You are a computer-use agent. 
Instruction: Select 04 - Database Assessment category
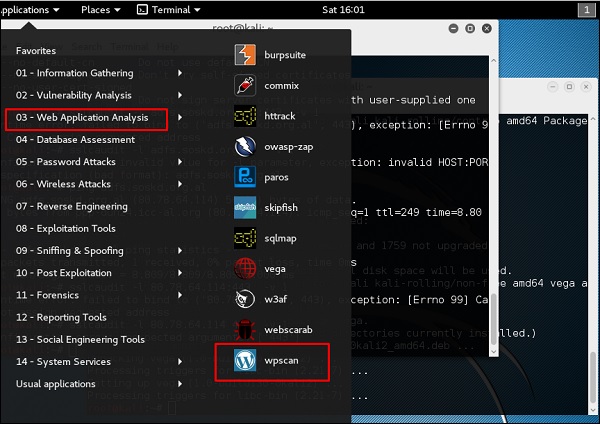click(75, 139)
